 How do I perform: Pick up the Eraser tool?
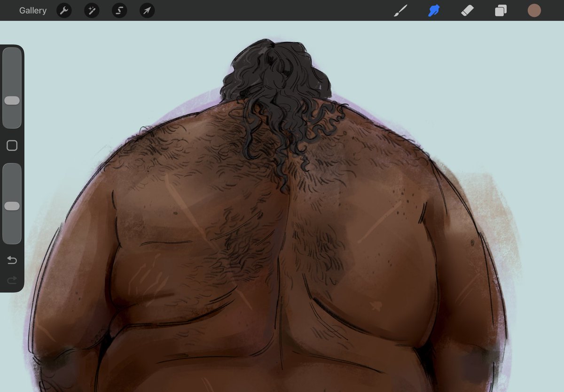(467, 10)
